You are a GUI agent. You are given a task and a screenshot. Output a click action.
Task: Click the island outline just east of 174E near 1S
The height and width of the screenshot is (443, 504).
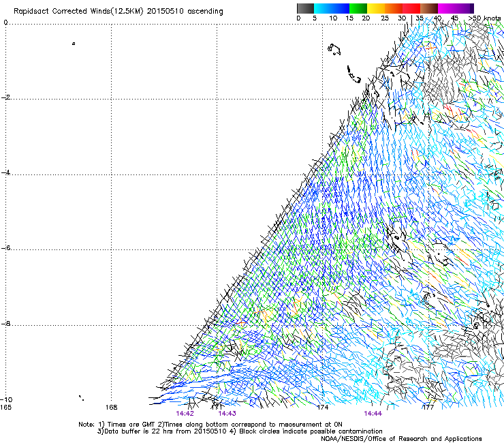(334, 50)
